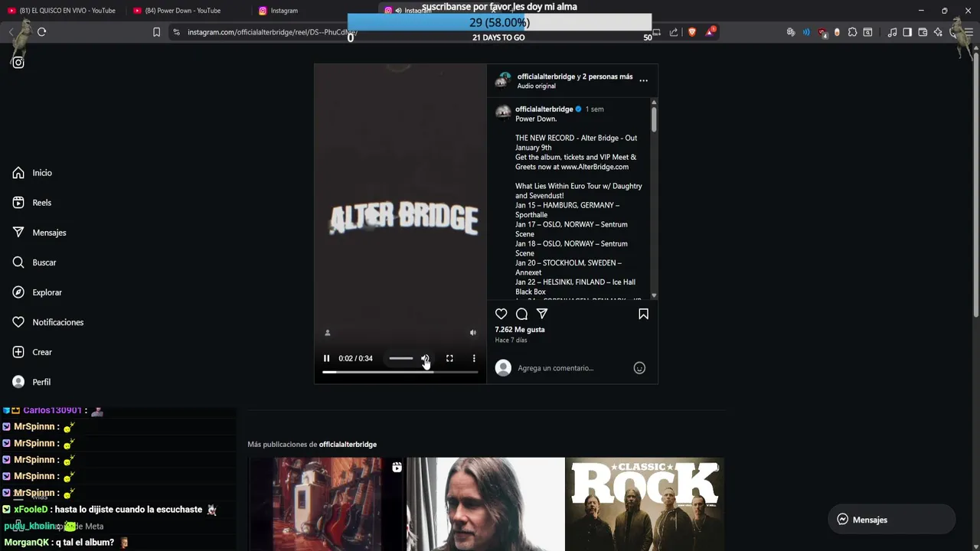
Task: Open the extensions puzzle icon
Action: click(x=852, y=32)
